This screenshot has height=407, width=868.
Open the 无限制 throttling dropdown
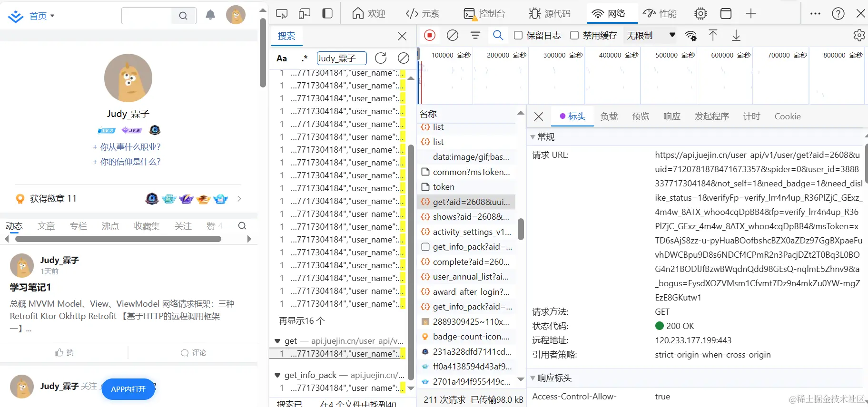[x=651, y=35]
